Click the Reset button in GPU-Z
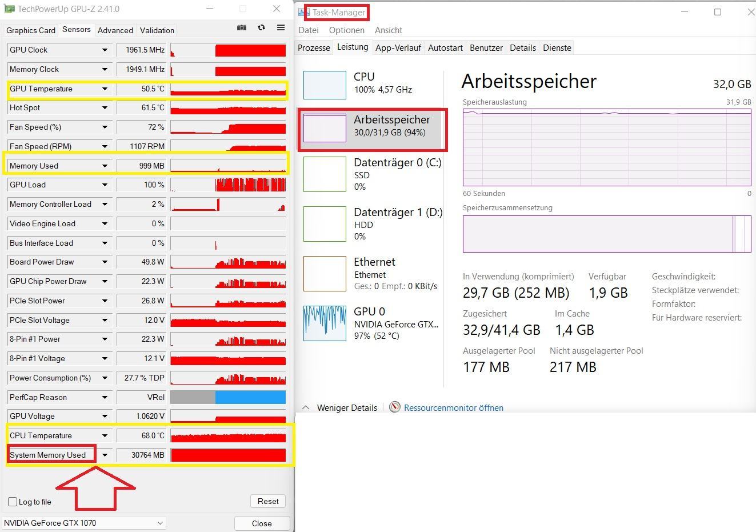The width and height of the screenshot is (756, 532). [x=268, y=501]
